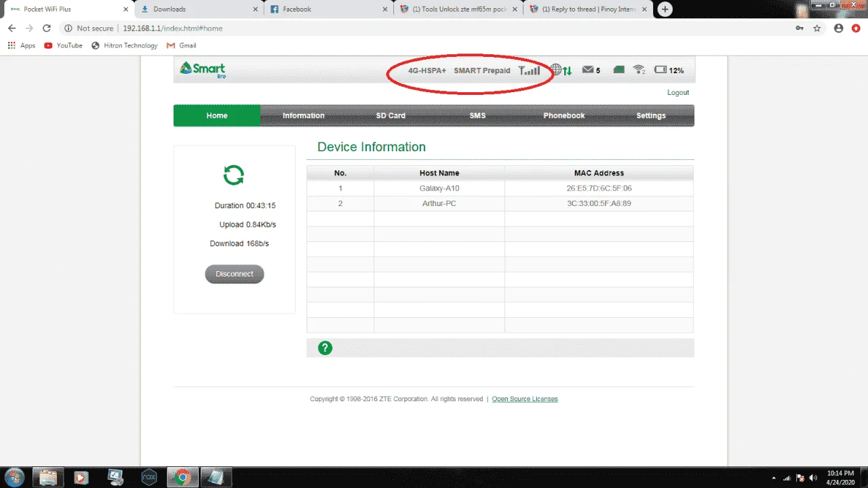Open the unread messages envelope icon

[x=588, y=70]
